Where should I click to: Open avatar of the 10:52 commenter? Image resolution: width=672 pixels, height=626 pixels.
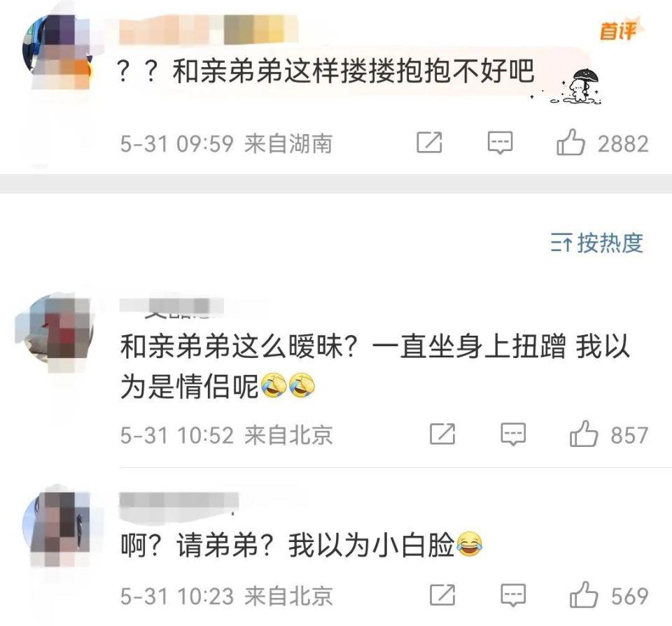55,332
